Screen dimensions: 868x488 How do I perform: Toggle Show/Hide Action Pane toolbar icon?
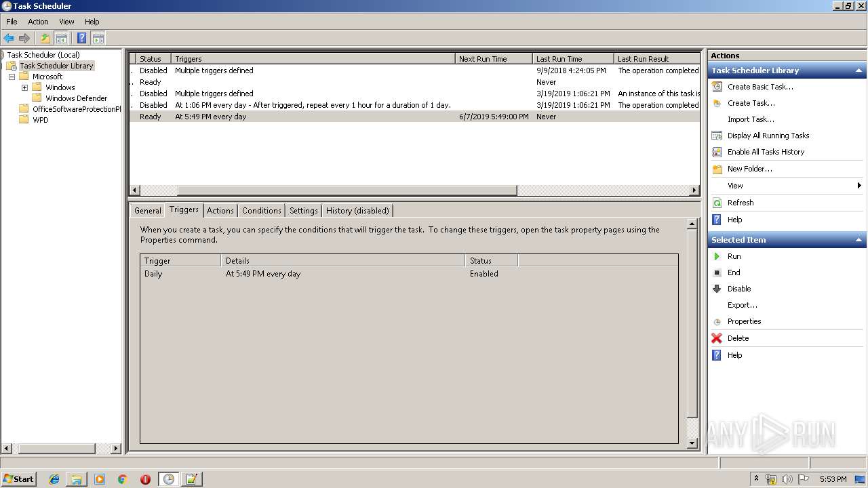pos(98,39)
